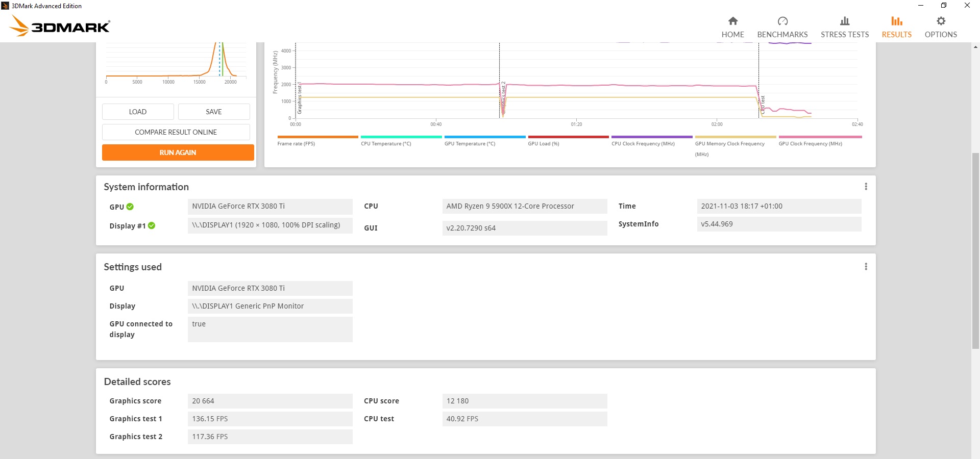Click CPU score value 12 180
The width and height of the screenshot is (980, 459).
point(525,401)
